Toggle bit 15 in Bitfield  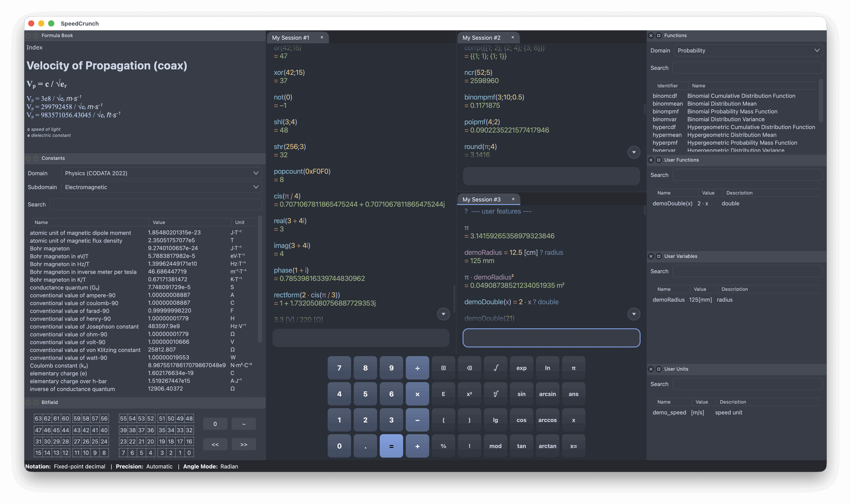coord(38,452)
